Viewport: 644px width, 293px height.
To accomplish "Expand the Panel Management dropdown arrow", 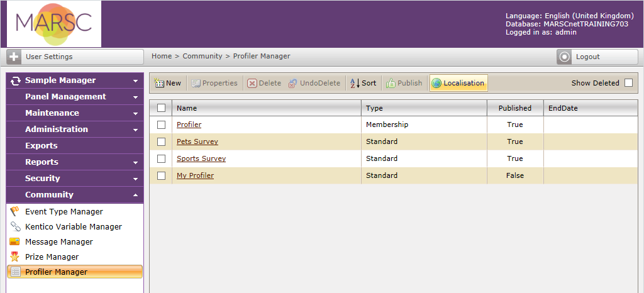I will (136, 97).
